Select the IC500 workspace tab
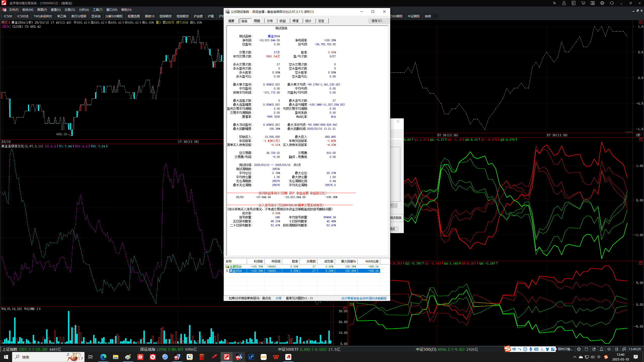Image resolution: width=644 pixels, height=362 pixels. 8,16
